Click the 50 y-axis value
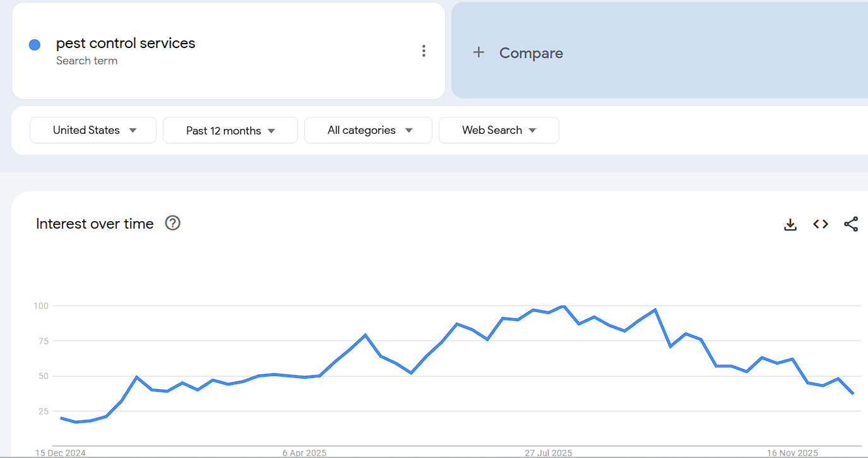 (43, 376)
